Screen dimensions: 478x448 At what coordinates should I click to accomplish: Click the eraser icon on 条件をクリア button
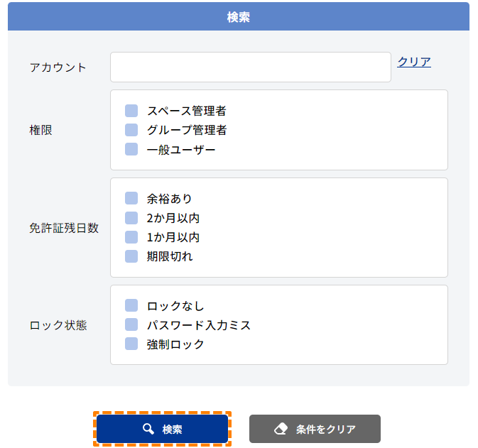coord(281,429)
